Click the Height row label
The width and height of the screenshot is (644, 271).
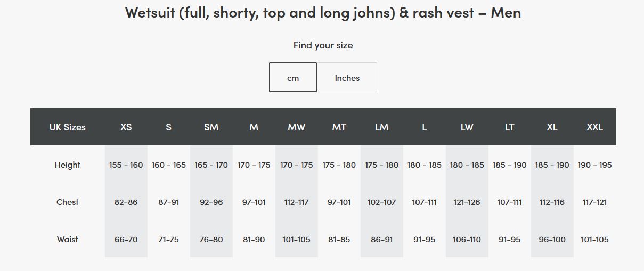pyautogui.click(x=67, y=165)
